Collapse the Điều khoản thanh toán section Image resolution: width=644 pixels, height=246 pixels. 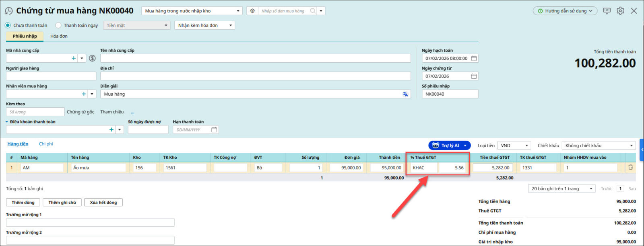pos(7,122)
